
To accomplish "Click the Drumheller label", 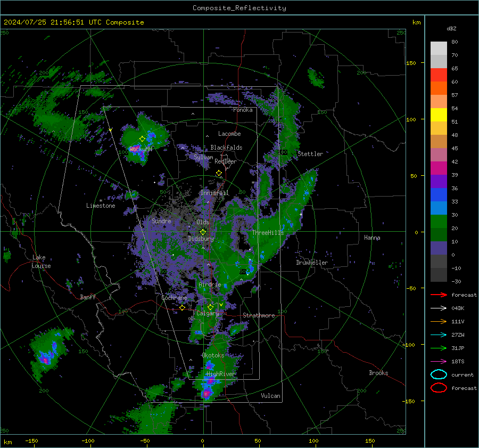I will [x=312, y=263].
